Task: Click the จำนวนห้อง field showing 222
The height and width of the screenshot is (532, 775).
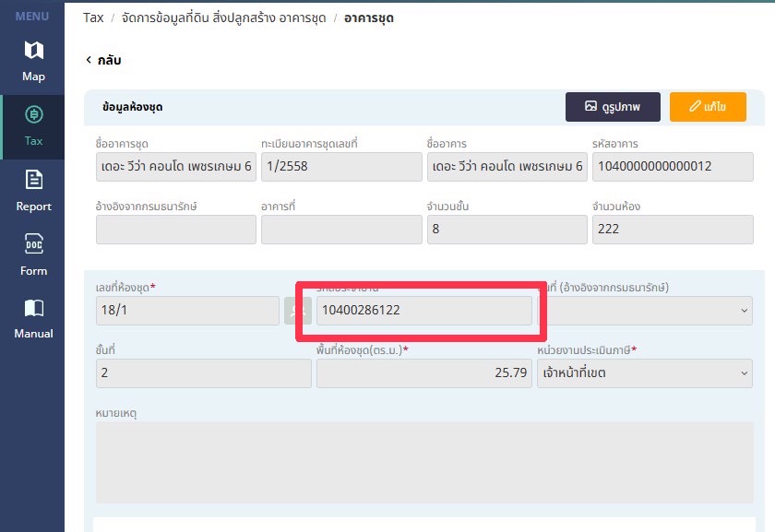Action: tap(672, 229)
